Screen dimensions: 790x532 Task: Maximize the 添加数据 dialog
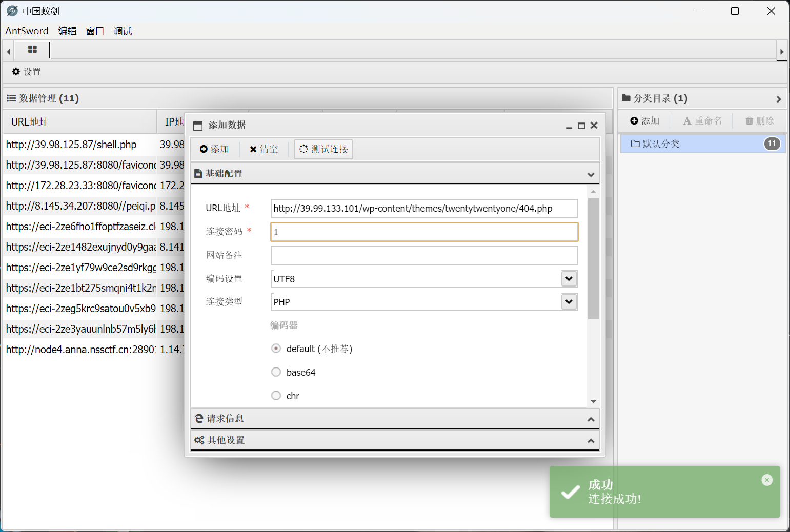click(581, 126)
